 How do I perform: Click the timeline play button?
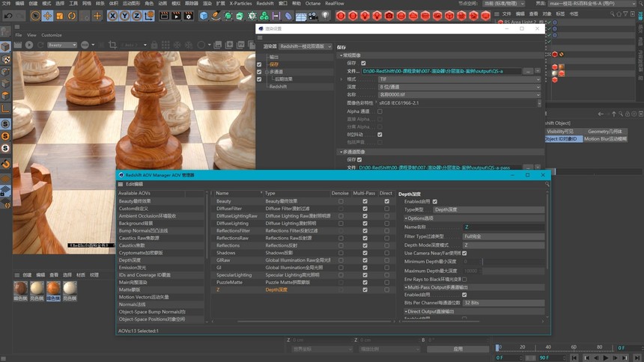point(605,358)
